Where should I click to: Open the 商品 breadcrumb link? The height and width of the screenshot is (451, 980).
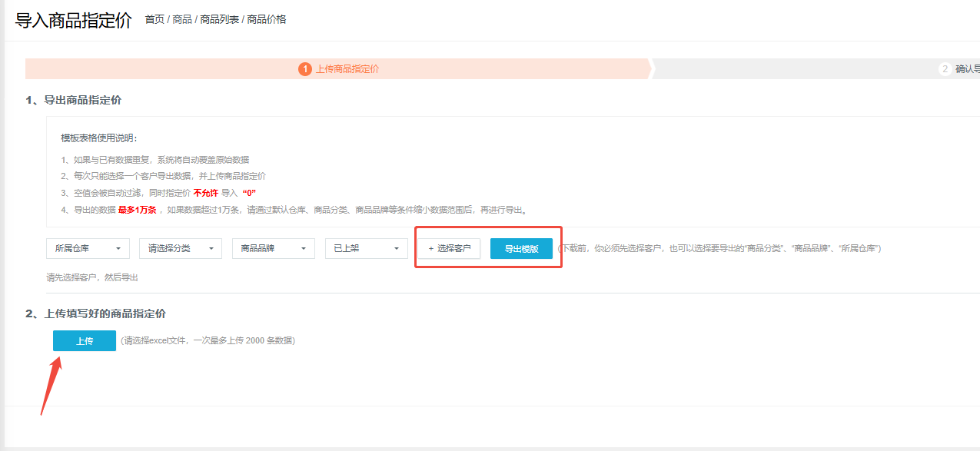(182, 19)
